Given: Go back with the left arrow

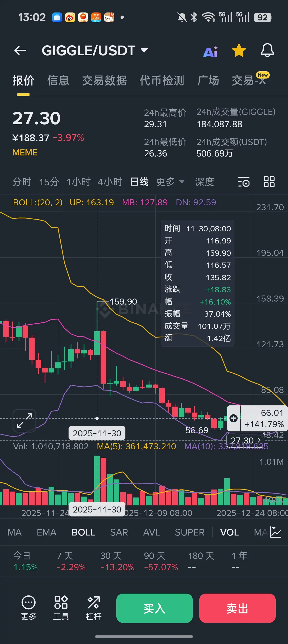Looking at the screenshot, I should [20, 50].
